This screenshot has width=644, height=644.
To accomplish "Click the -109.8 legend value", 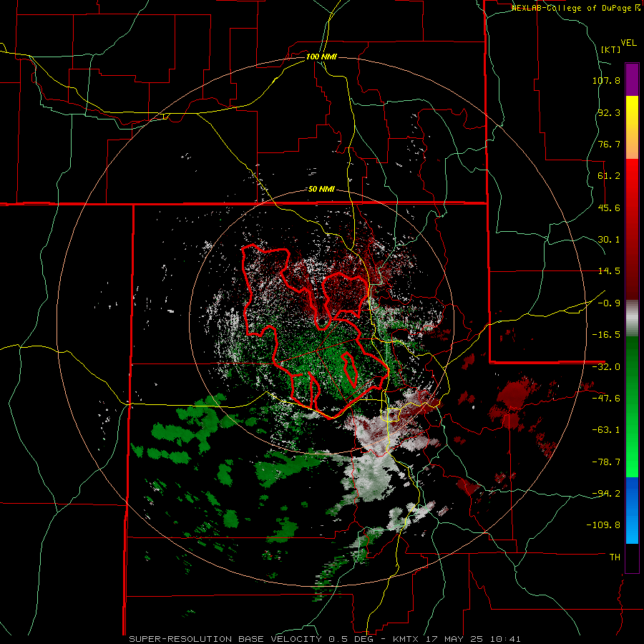I will 603,525.
